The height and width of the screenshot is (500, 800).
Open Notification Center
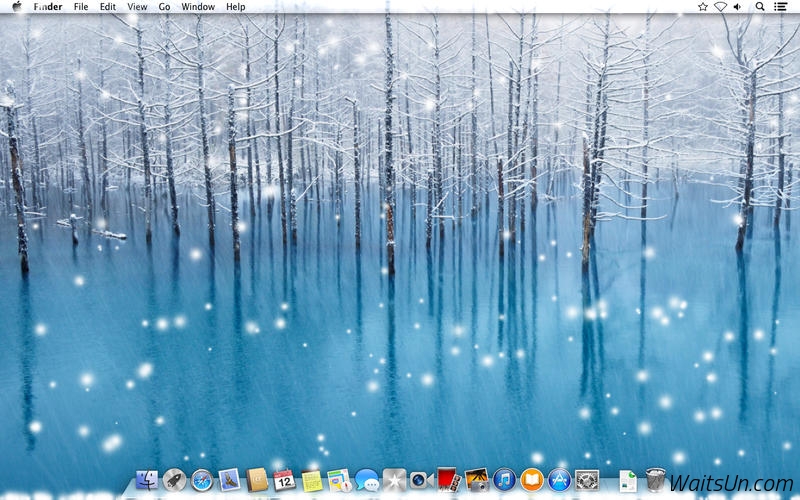780,7
